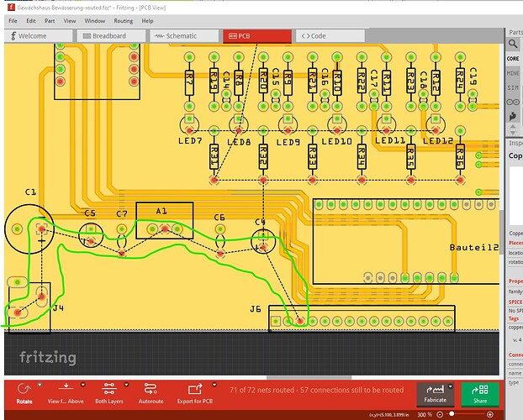This screenshot has height=420, width=523.
Task: Select the PCB tab
Action: point(257,36)
